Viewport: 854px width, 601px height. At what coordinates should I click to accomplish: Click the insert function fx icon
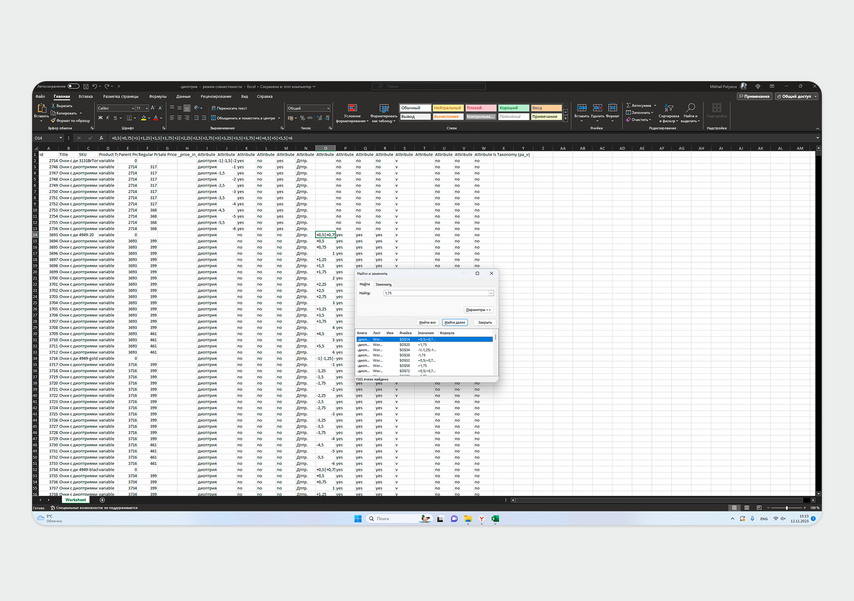click(101, 138)
